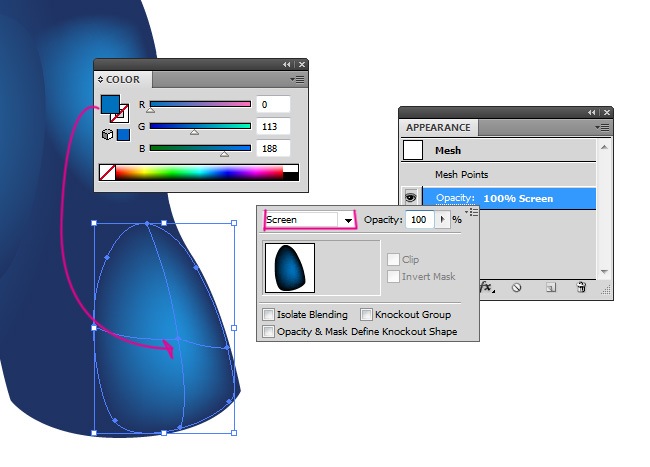Click the Clear Appearance icon
This screenshot has height=467, width=650.
[516, 287]
